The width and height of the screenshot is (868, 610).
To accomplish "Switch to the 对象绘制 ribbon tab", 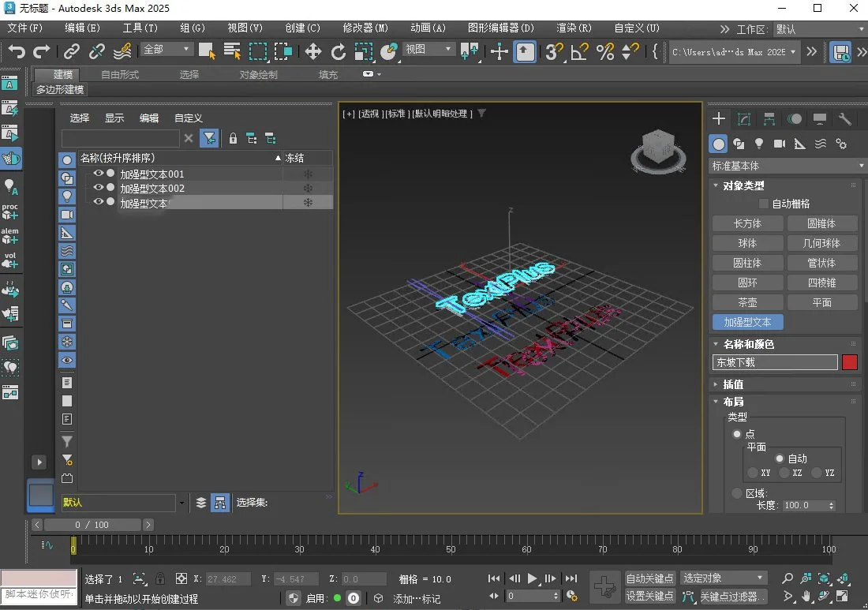I will (259, 75).
